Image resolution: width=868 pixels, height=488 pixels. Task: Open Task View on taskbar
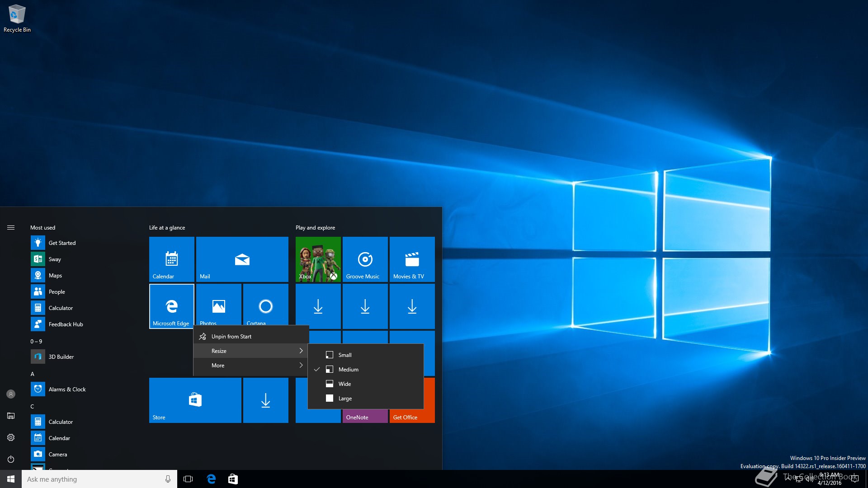188,479
